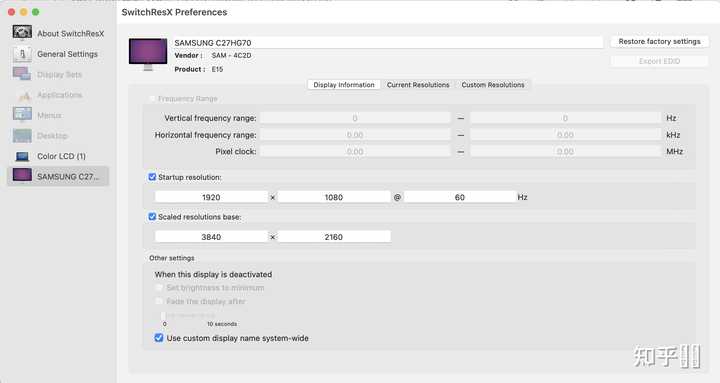Viewport: 720px width, 383px height.
Task: Click SwitchResX Preferences window title
Action: (x=174, y=12)
